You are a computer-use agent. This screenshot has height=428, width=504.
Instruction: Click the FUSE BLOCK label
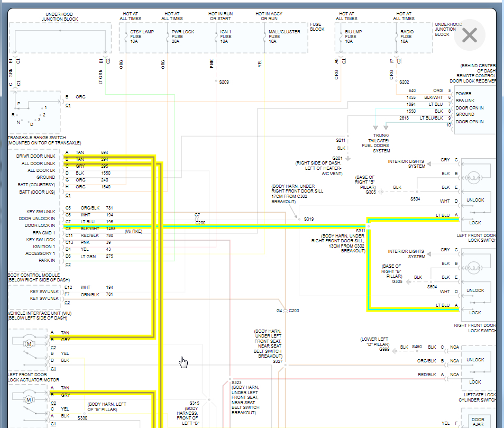[317, 26]
